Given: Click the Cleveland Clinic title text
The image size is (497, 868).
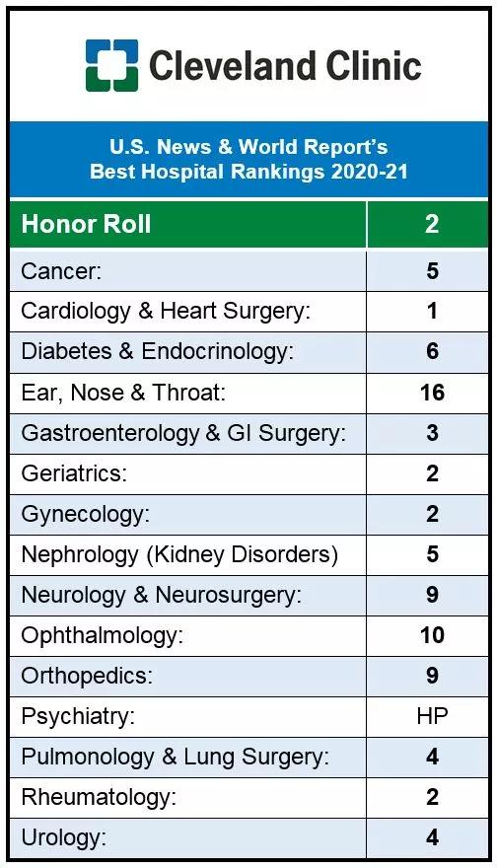Looking at the screenshot, I should pyautogui.click(x=285, y=65).
